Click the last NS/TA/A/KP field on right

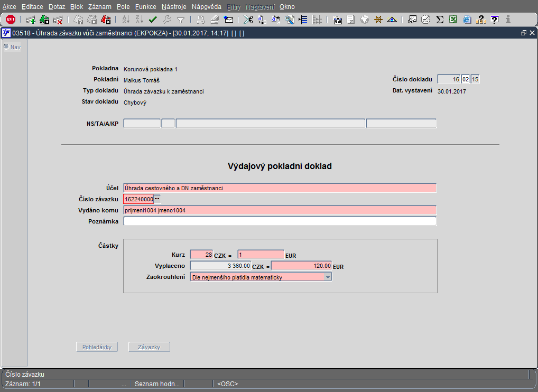401,124
